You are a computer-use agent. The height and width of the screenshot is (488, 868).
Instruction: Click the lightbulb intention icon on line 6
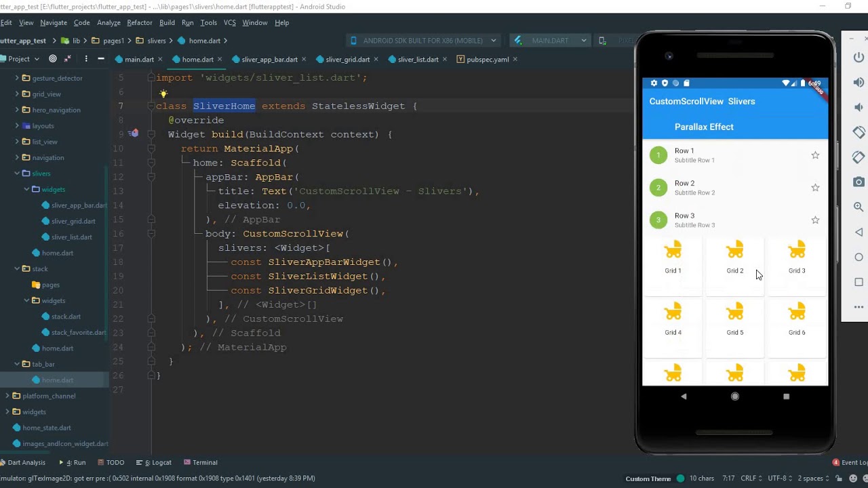point(163,94)
